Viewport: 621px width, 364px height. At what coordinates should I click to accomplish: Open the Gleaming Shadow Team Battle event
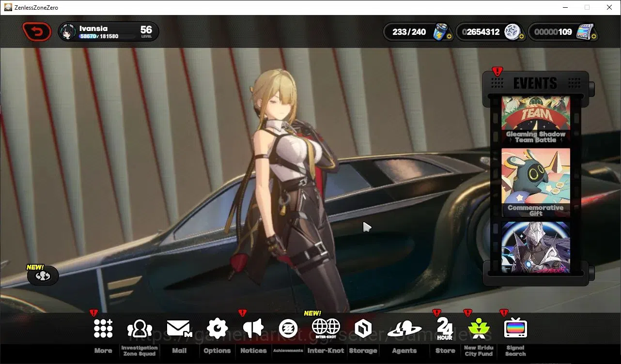[x=535, y=120]
